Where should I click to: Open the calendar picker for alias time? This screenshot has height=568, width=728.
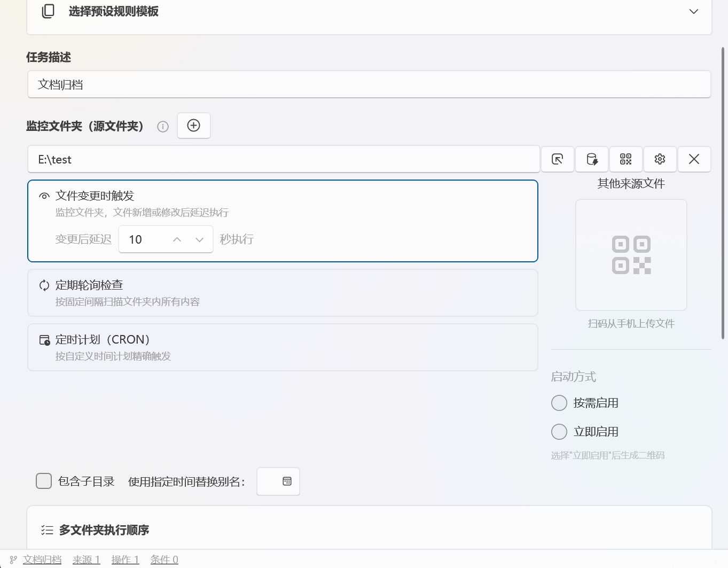point(287,481)
